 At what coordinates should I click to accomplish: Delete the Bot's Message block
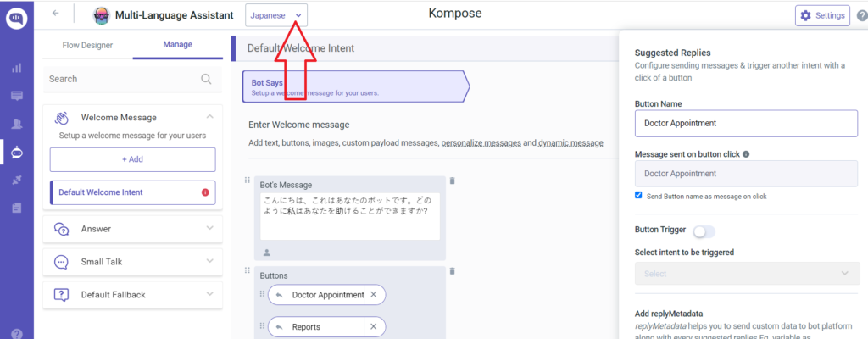coord(453,181)
